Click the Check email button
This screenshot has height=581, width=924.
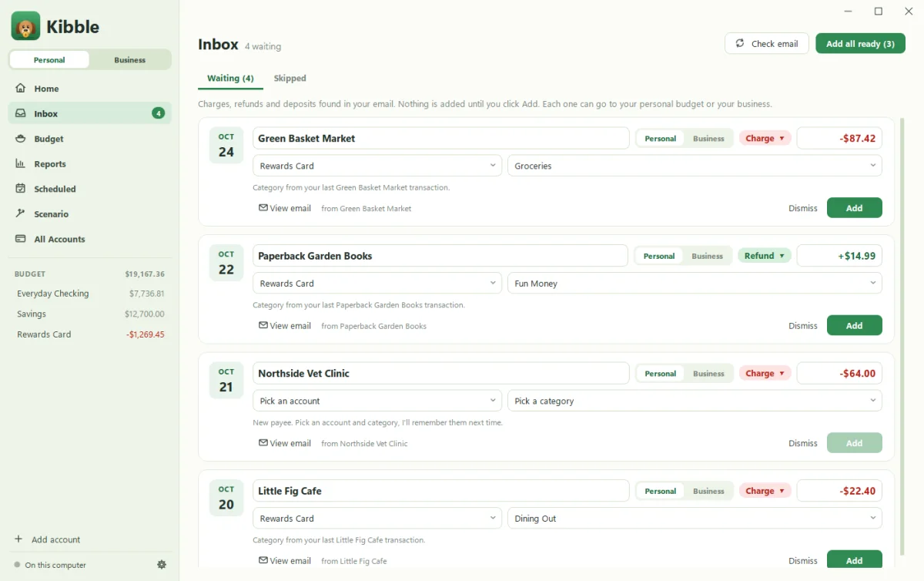pos(766,43)
